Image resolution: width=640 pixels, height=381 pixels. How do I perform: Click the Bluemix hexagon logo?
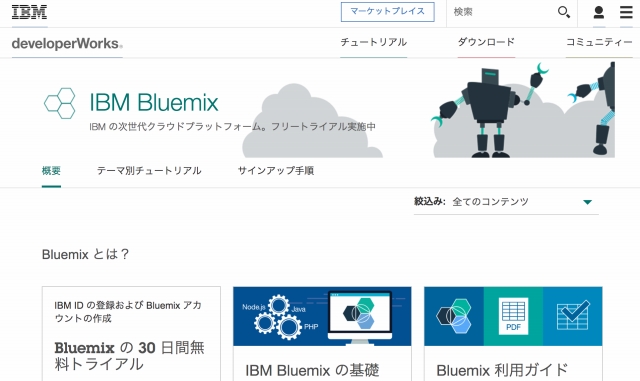point(60,103)
